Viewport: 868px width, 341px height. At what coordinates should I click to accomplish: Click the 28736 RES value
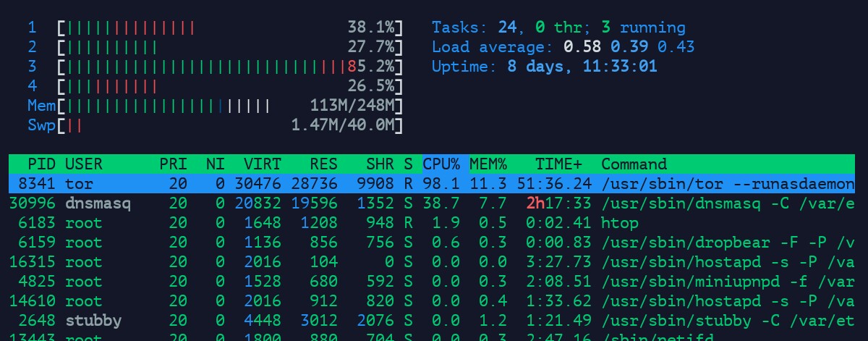point(315,184)
